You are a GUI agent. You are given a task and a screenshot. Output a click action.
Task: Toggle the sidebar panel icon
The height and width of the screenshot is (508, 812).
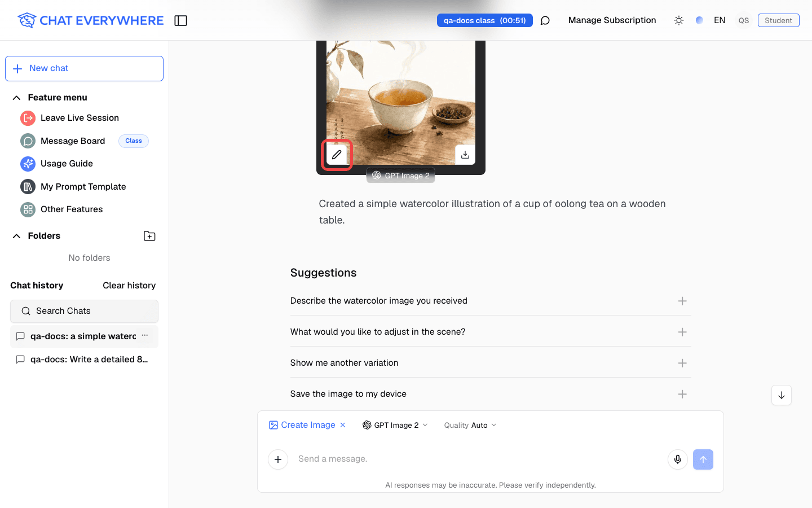coord(180,21)
